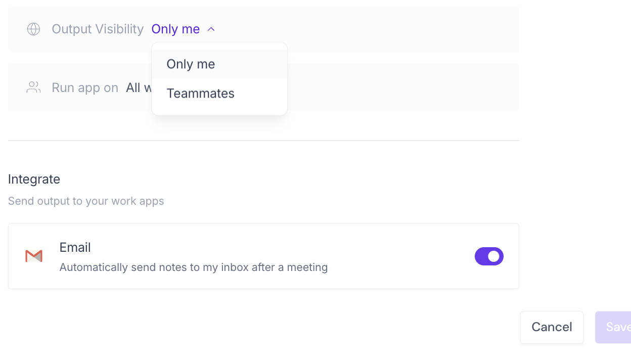Collapse the Only me visibility dropdown
Viewport: 631px width, 364px height.
coord(211,29)
